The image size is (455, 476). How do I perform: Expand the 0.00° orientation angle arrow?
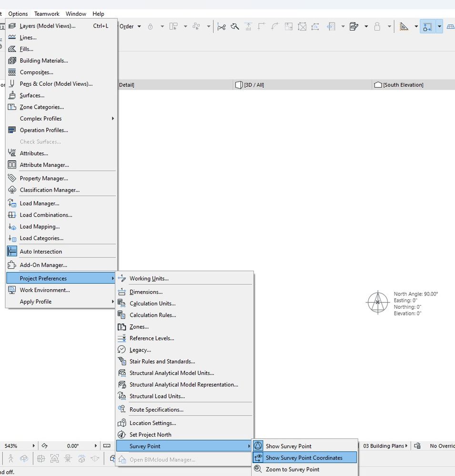[x=96, y=446]
